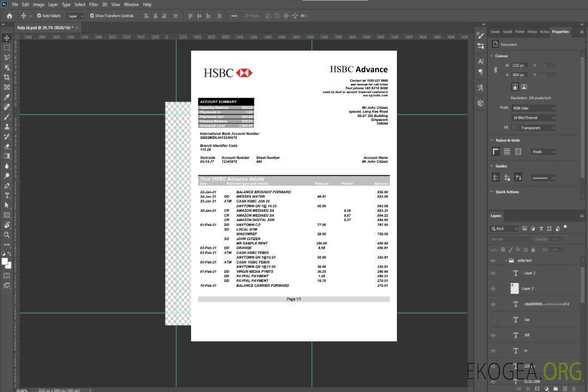This screenshot has width=588, height=392.
Task: Click the Home icon in options bar
Action: [9, 16]
